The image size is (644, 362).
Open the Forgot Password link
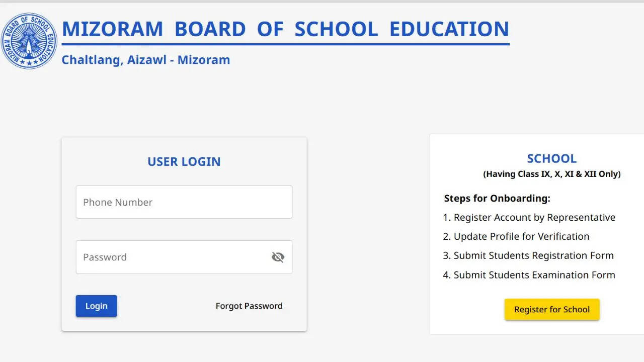(249, 306)
